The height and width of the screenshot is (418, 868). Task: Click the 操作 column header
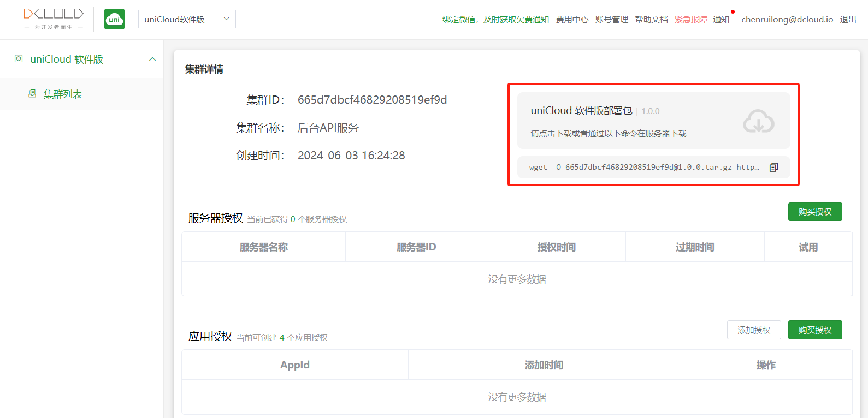tap(766, 365)
